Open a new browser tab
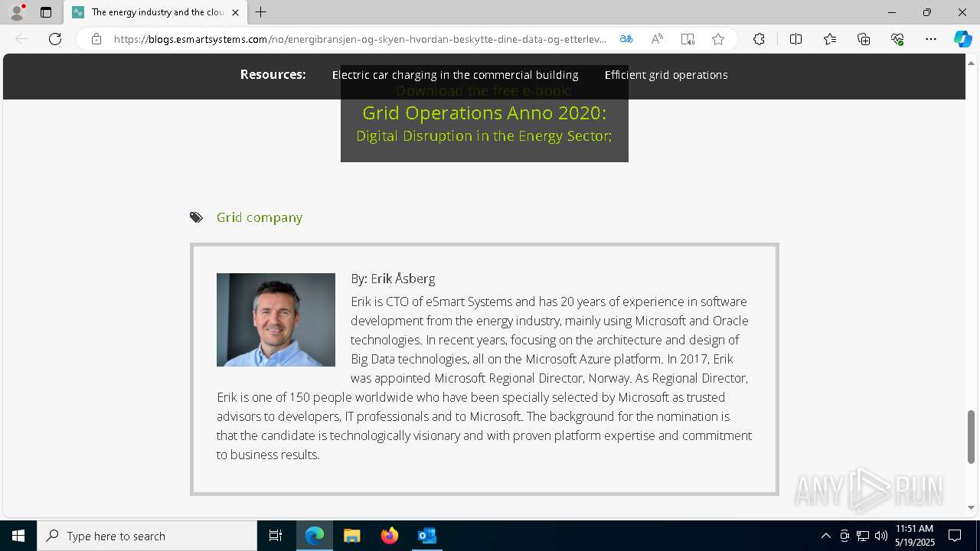Screen dimensions: 980x551 pos(261,12)
